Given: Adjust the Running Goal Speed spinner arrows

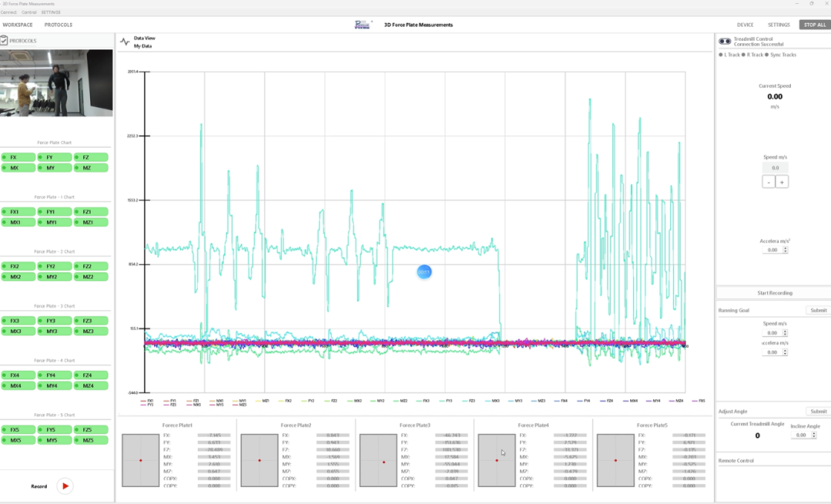Looking at the screenshot, I should coord(784,332).
